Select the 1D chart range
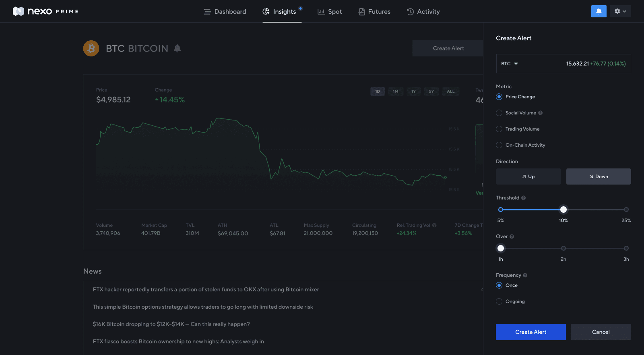644x355 pixels. (x=378, y=91)
